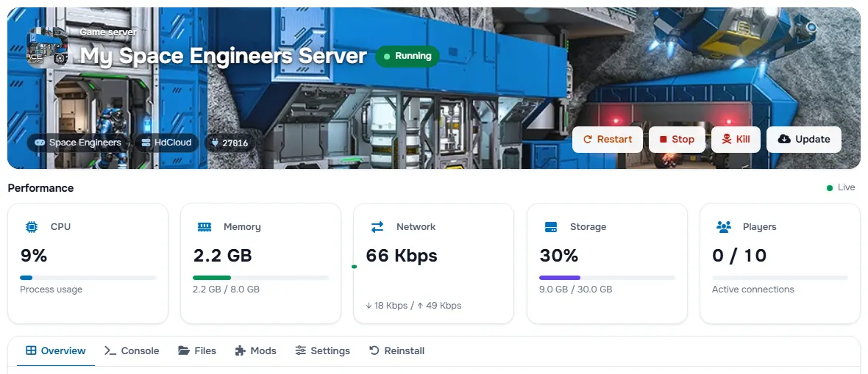Click the plug icon beside 27016
Image resolution: width=868 pixels, height=374 pixels.
click(x=215, y=143)
